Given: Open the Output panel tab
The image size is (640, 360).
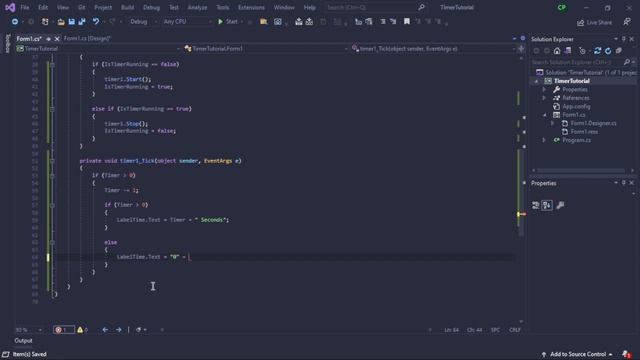Looking at the screenshot, I should click(23, 341).
